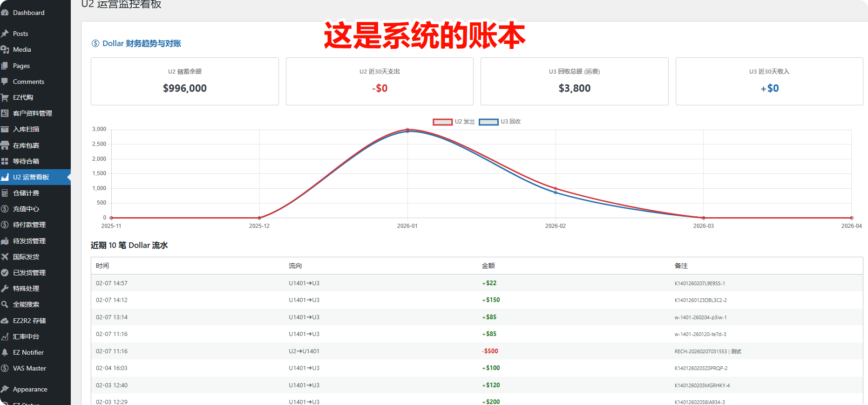The width and height of the screenshot is (868, 405).
Task: Open the 待付款管理 menu item
Action: (x=29, y=225)
